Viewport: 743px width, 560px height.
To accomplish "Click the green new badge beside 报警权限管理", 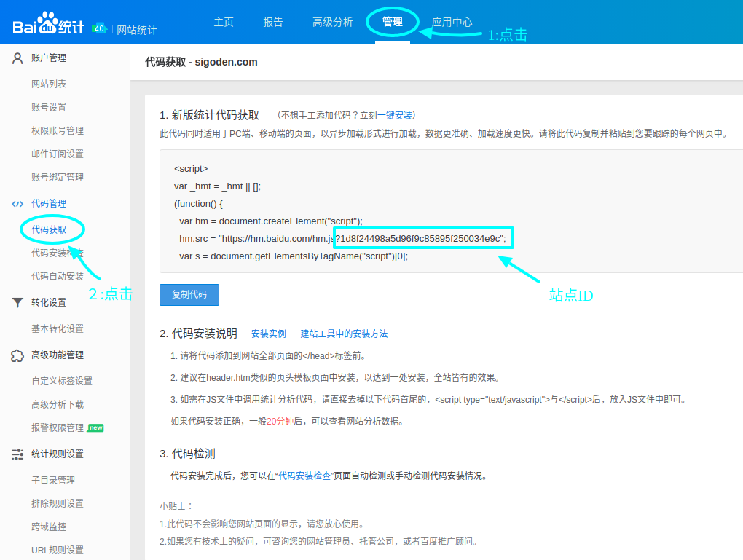I will pos(95,427).
